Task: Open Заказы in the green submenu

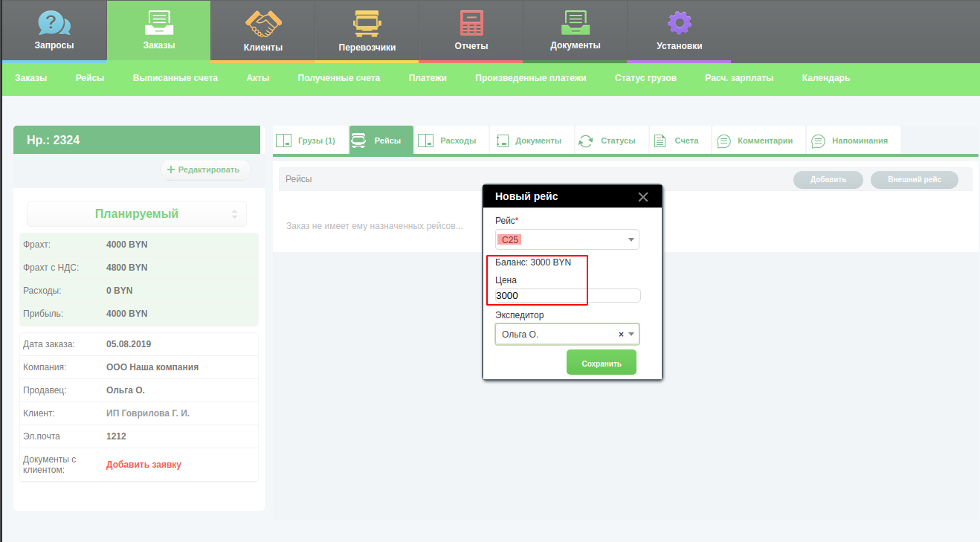Action: pyautogui.click(x=30, y=78)
